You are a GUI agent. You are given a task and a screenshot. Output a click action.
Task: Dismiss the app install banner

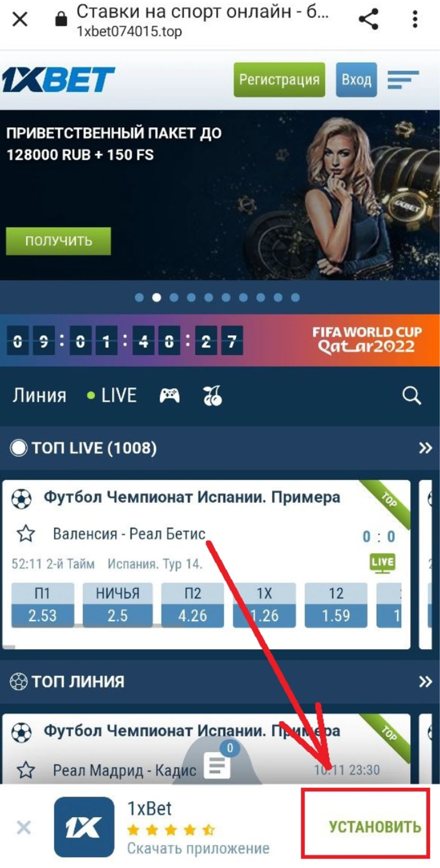pos(24,827)
